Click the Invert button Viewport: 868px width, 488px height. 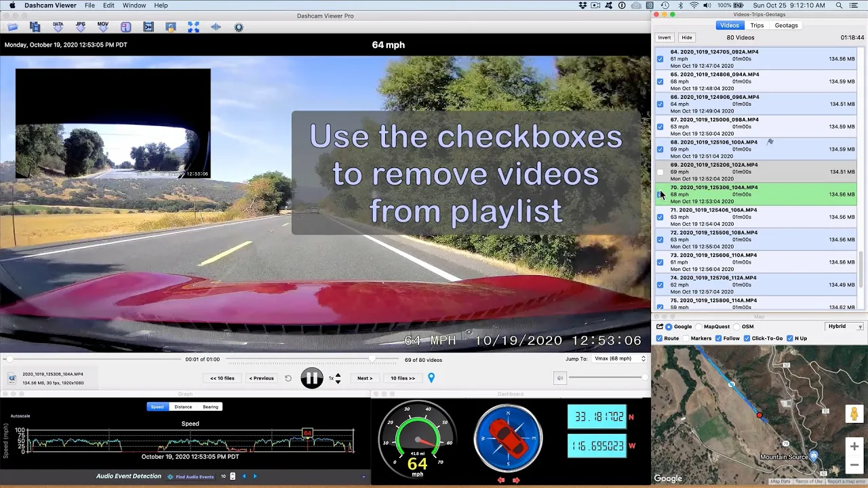[665, 38]
